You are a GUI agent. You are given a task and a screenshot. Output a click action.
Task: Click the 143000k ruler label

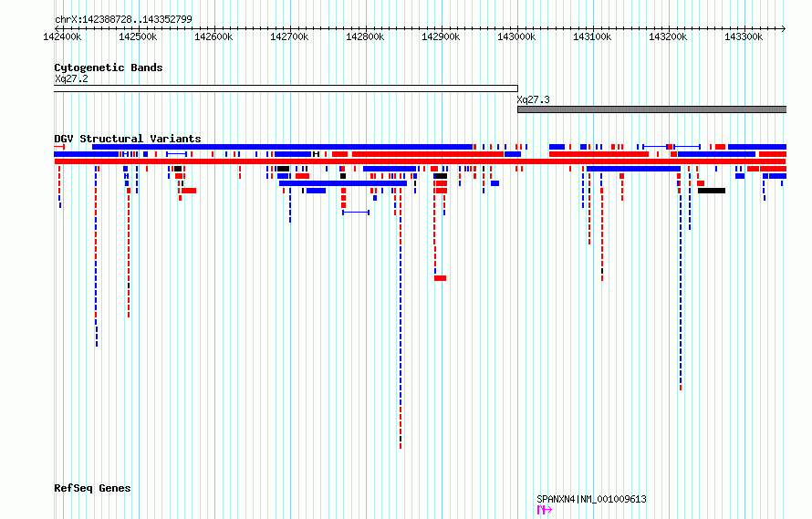click(516, 36)
